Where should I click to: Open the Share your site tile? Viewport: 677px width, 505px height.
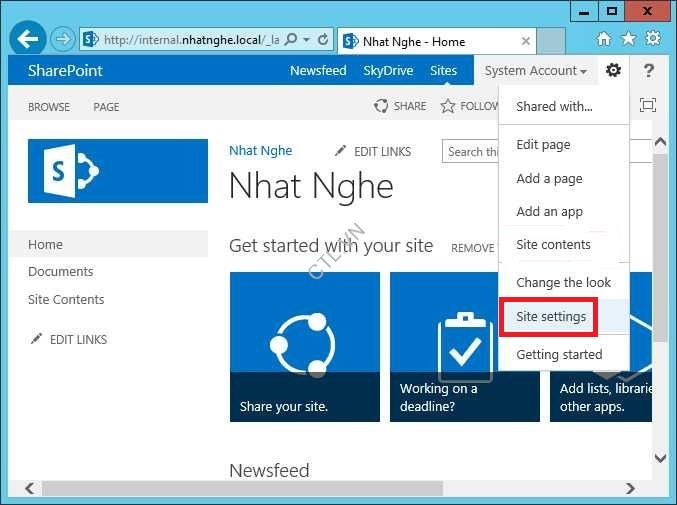coord(305,347)
